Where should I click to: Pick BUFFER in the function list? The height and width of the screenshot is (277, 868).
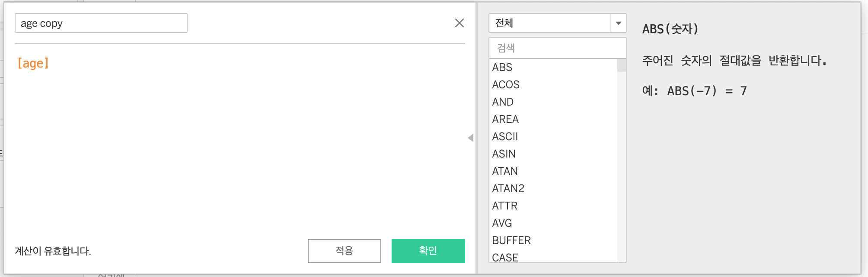tap(553, 240)
